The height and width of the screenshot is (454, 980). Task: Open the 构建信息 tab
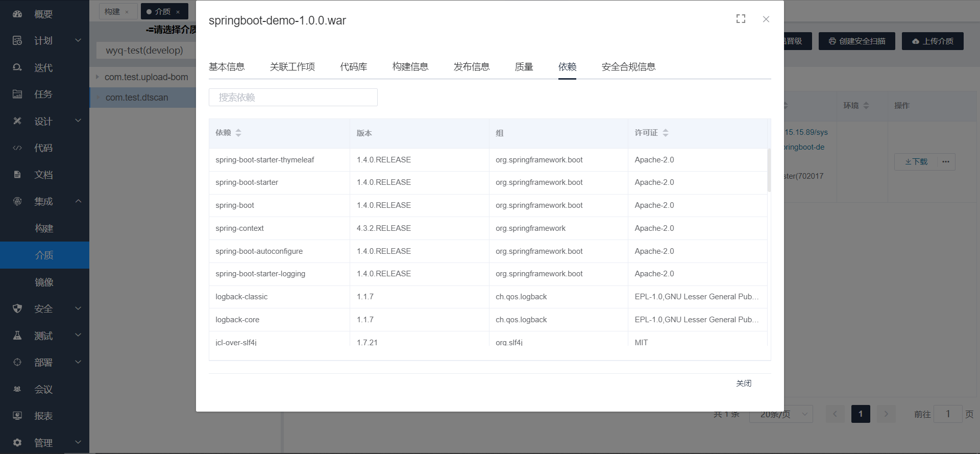point(410,67)
